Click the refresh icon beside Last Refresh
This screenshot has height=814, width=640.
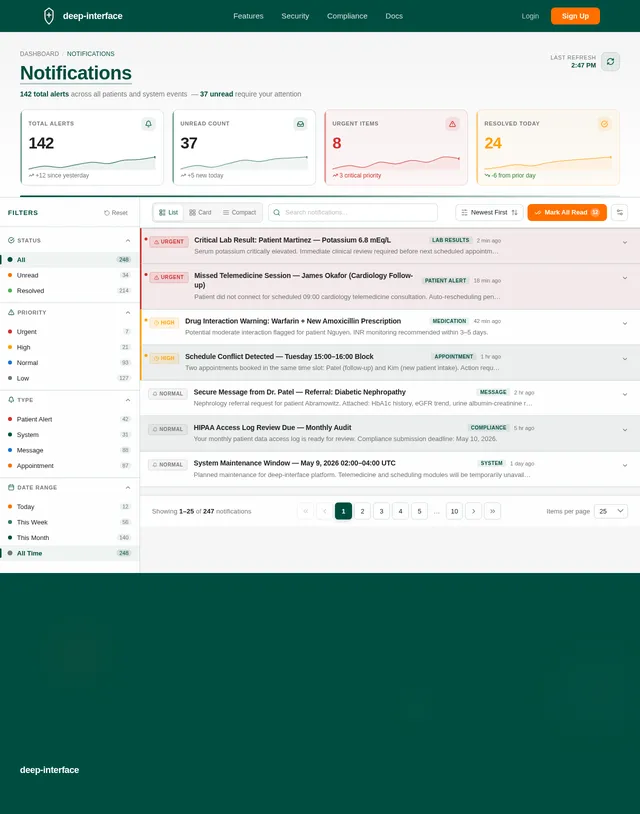point(610,61)
